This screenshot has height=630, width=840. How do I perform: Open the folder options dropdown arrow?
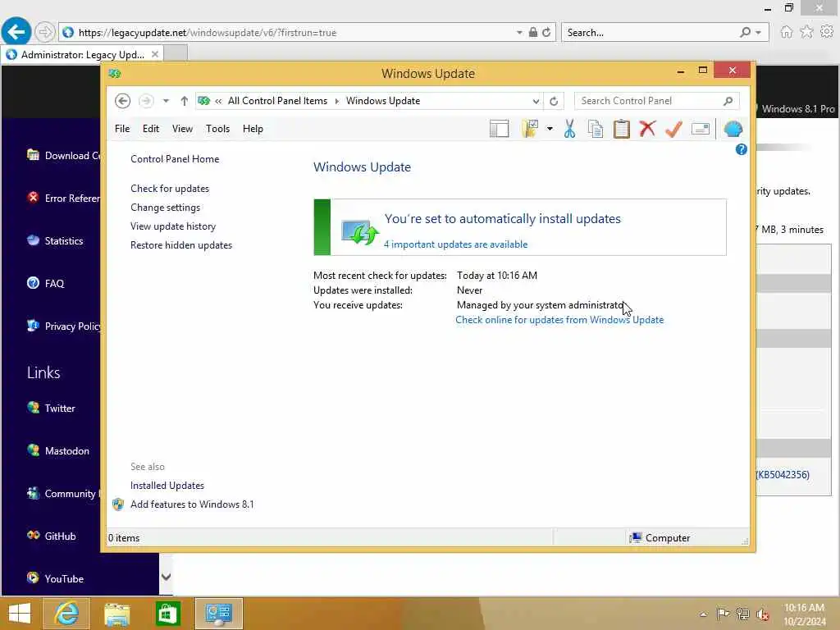tap(550, 129)
